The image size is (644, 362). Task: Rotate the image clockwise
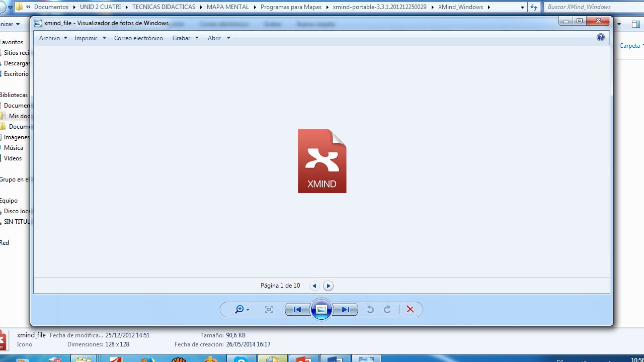pos(387,310)
